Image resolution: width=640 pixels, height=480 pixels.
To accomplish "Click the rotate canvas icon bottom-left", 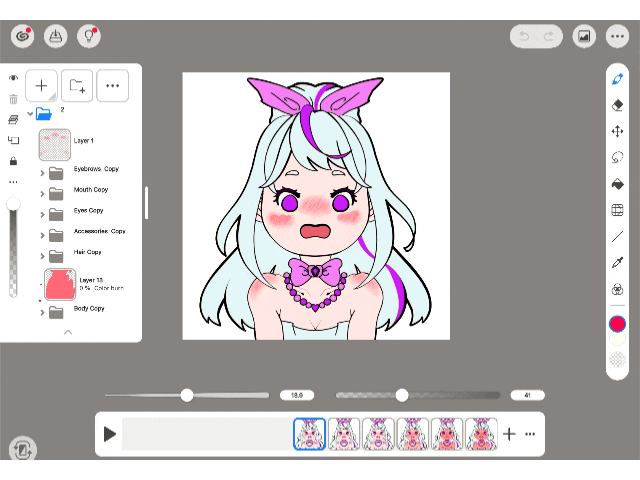I will (x=22, y=450).
